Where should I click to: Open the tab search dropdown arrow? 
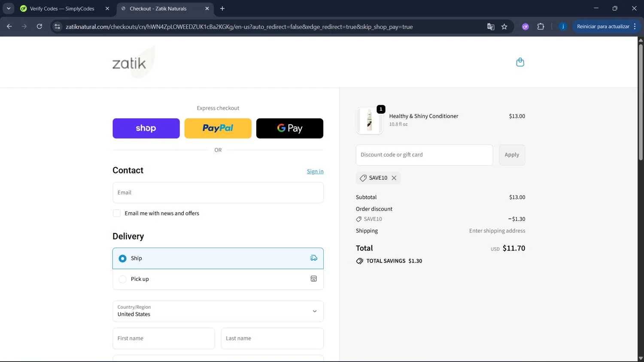click(x=9, y=9)
